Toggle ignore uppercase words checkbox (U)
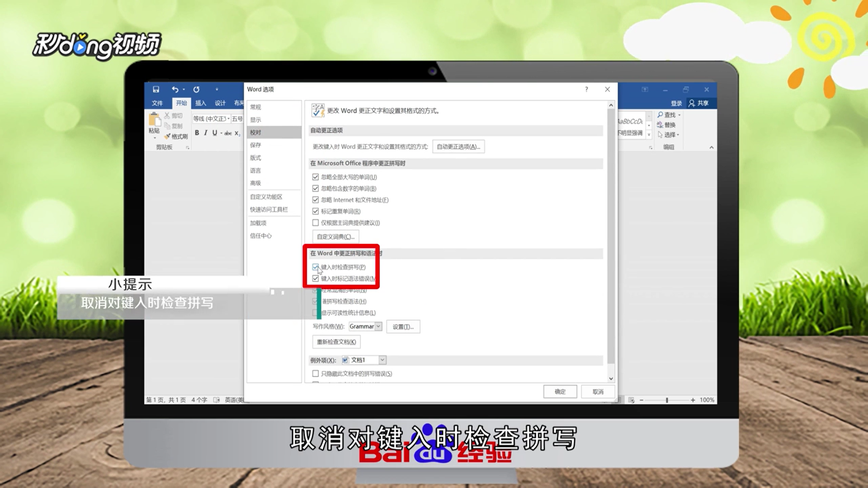The image size is (868, 488). pos(316,177)
